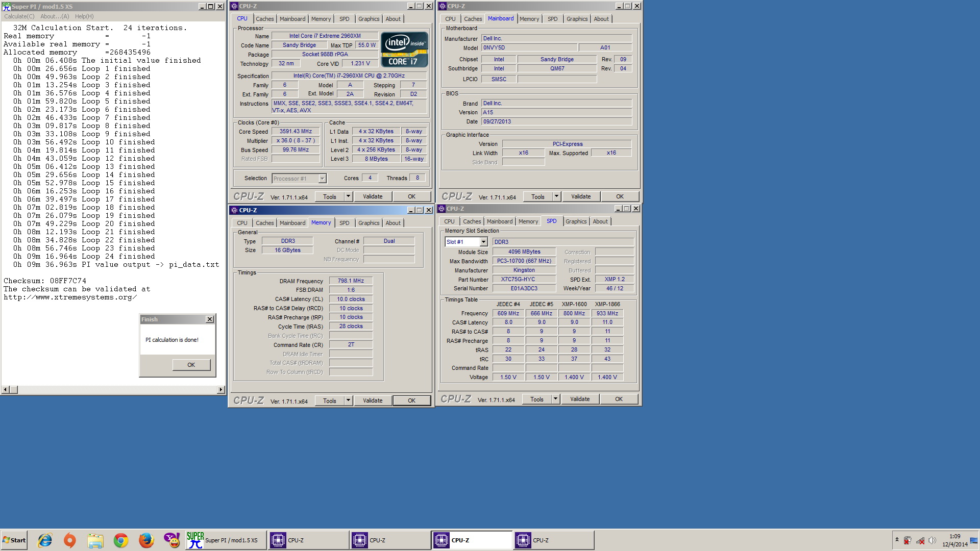
Task: Click Super PI title bar icon
Action: pos(6,6)
